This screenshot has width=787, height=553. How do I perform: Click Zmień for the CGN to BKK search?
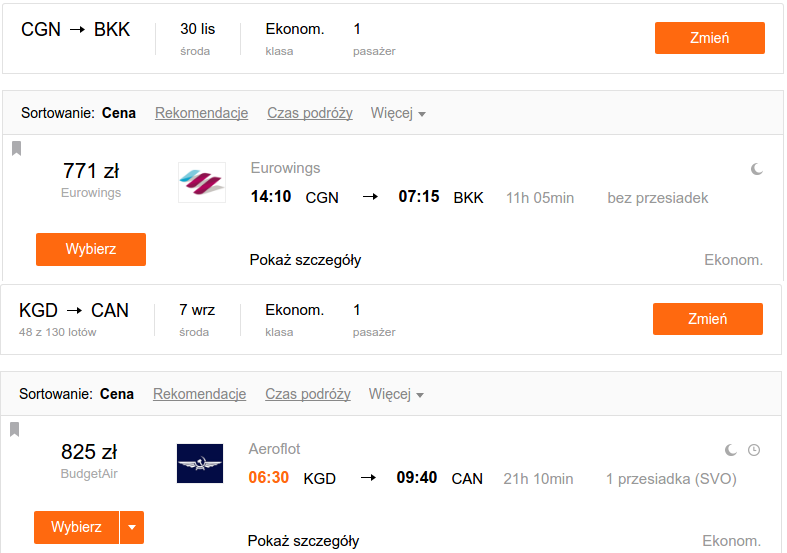[710, 38]
